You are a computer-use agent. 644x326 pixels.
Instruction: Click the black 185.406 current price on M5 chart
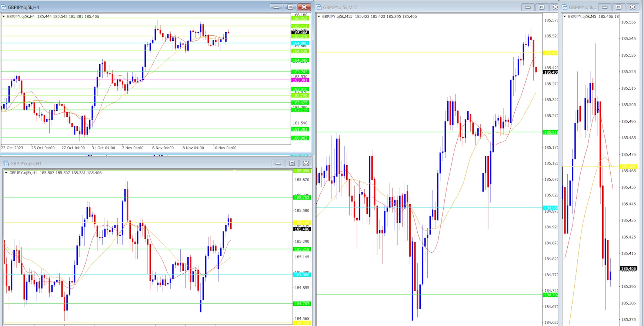click(x=628, y=269)
